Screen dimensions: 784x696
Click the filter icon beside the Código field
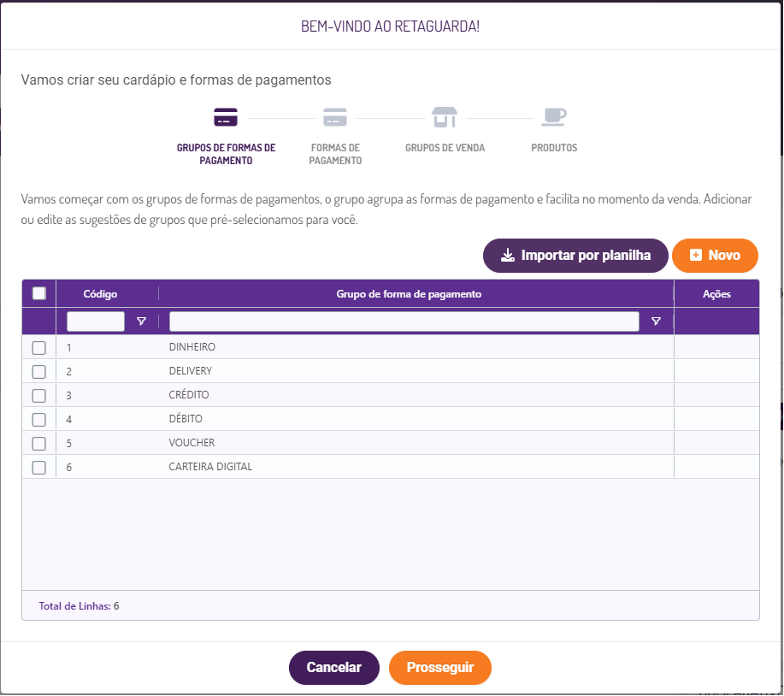(x=142, y=321)
